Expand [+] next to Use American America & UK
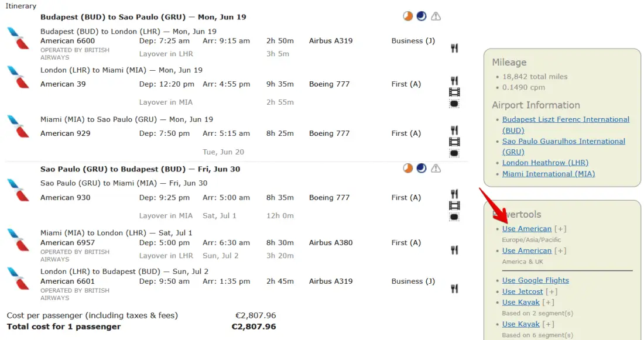 [x=560, y=250]
